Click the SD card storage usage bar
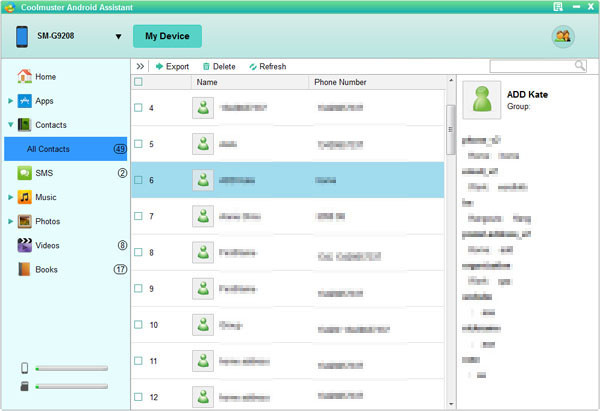600x411 pixels. [x=72, y=387]
